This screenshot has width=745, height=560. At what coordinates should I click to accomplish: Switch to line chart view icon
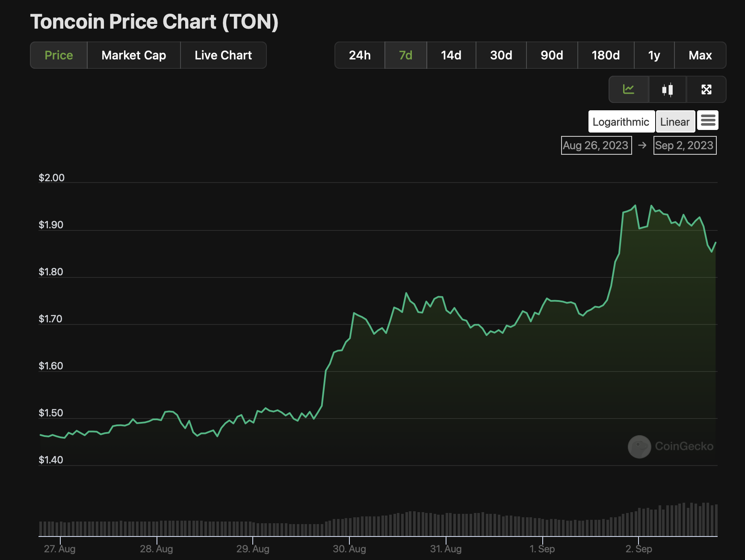pyautogui.click(x=629, y=89)
